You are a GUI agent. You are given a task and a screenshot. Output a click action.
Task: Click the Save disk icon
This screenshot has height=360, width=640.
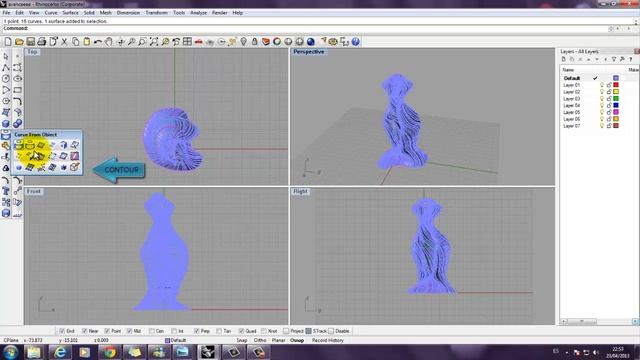[x=31, y=42]
